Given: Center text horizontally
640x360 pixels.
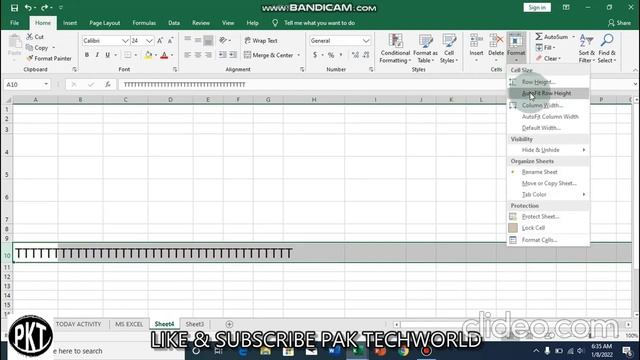Looking at the screenshot, I should click(x=198, y=55).
